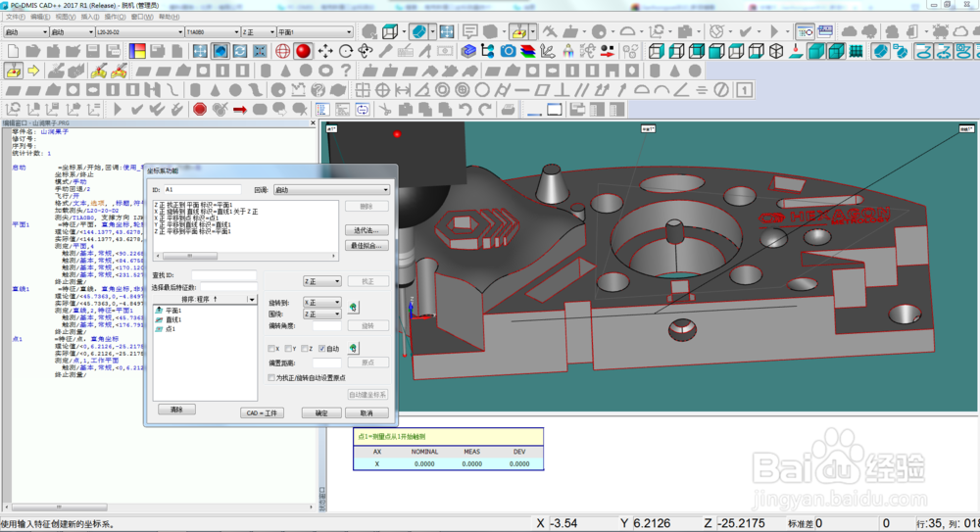Open the 文件 menu
The image size is (980, 532).
pos(15,17)
